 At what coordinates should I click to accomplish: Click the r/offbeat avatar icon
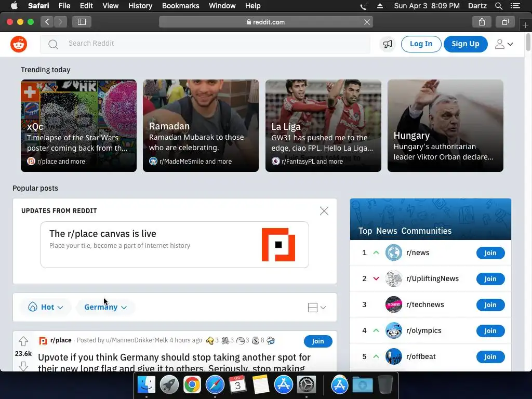coord(394,356)
